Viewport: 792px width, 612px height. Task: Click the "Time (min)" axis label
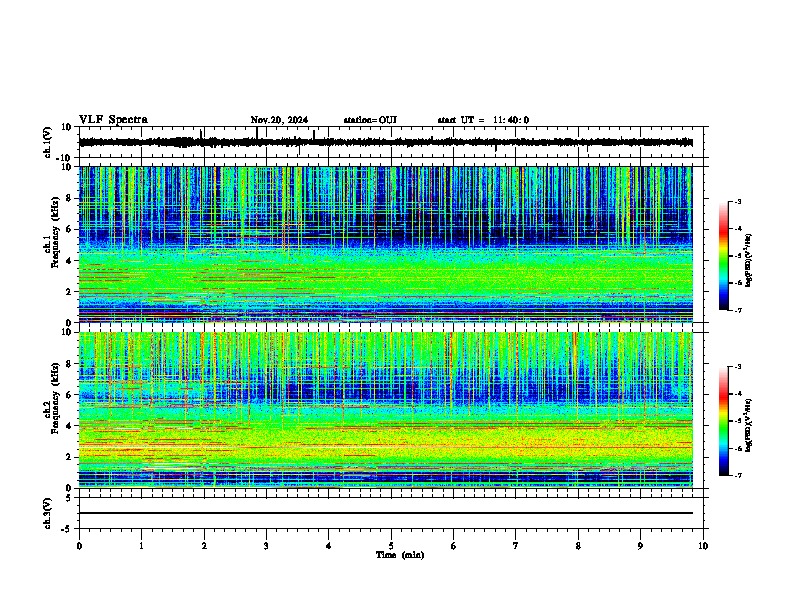400,555
